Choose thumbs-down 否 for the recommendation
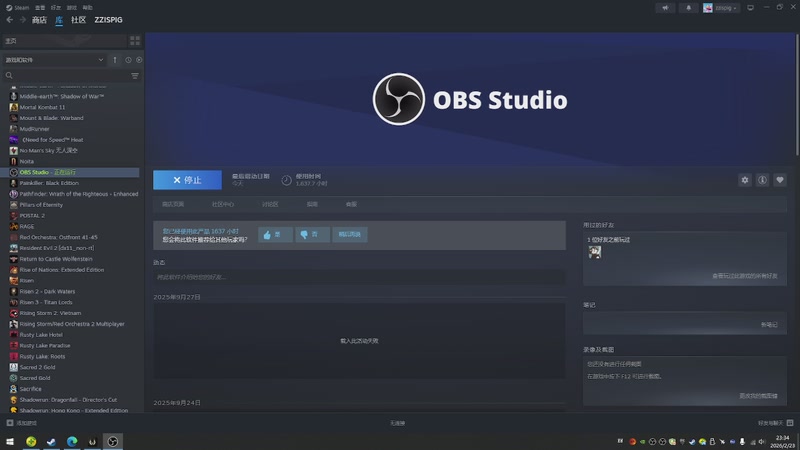The height and width of the screenshot is (450, 800). (x=312, y=234)
